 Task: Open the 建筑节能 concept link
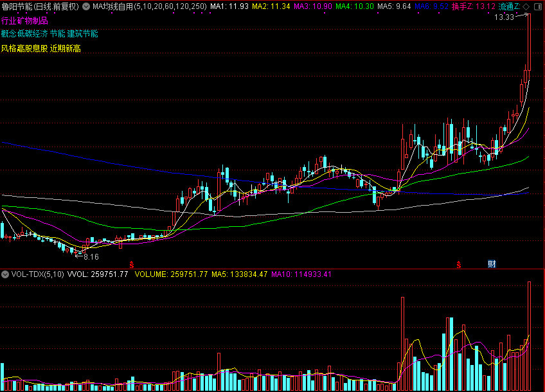pyautogui.click(x=83, y=33)
